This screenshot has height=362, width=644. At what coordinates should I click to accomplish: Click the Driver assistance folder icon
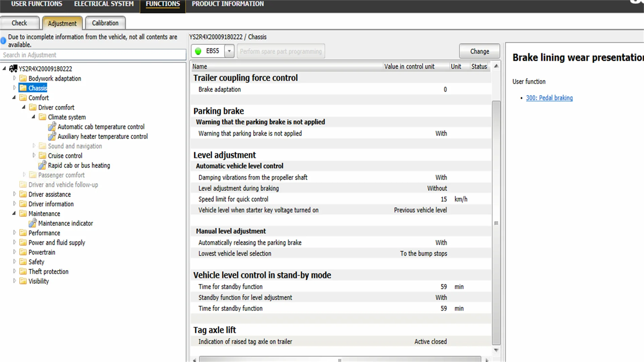23,194
